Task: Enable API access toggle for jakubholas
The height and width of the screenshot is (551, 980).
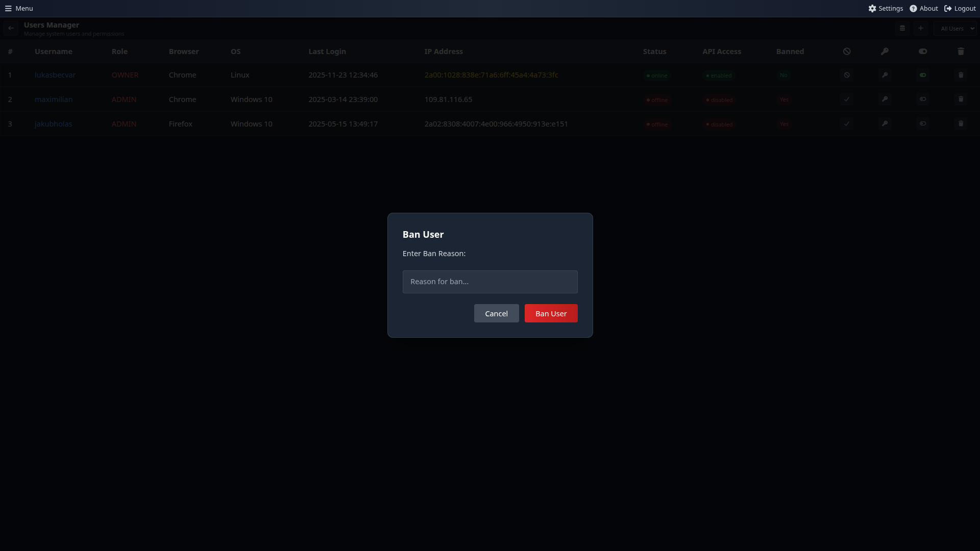Action: tap(923, 123)
